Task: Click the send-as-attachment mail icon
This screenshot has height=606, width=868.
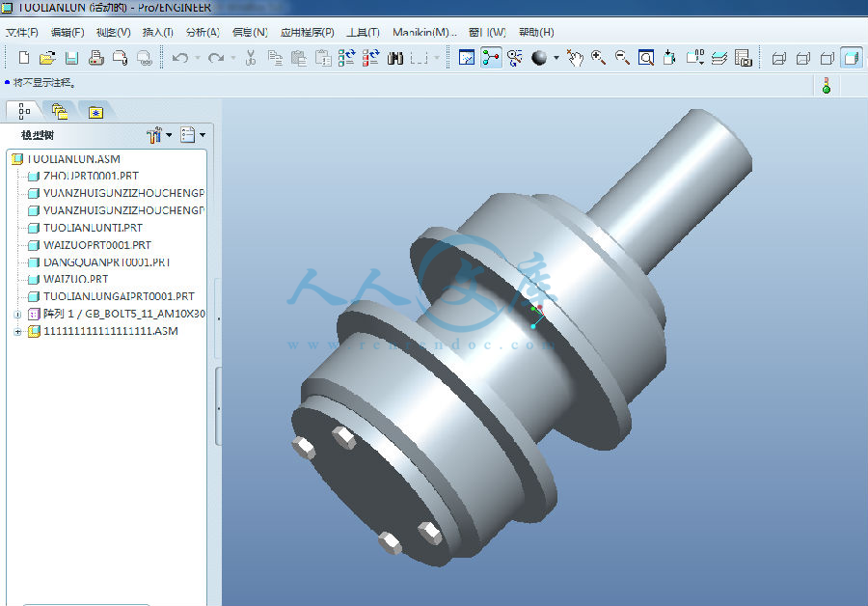Action: [x=121, y=58]
